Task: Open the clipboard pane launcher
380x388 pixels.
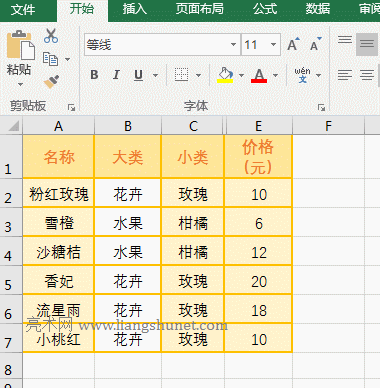Action: 71,107
